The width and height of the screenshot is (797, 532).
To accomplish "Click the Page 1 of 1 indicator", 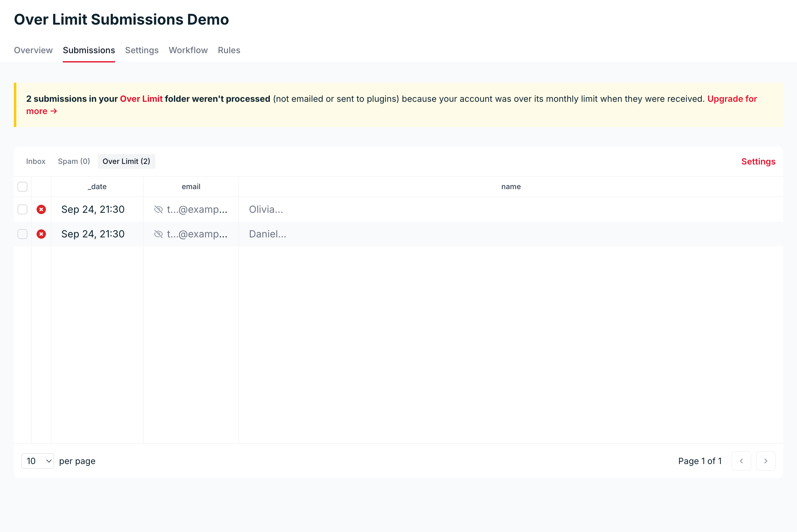I will point(700,461).
